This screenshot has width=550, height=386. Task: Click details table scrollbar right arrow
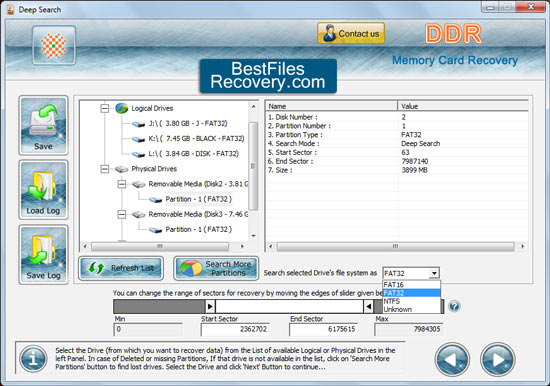click(x=523, y=246)
